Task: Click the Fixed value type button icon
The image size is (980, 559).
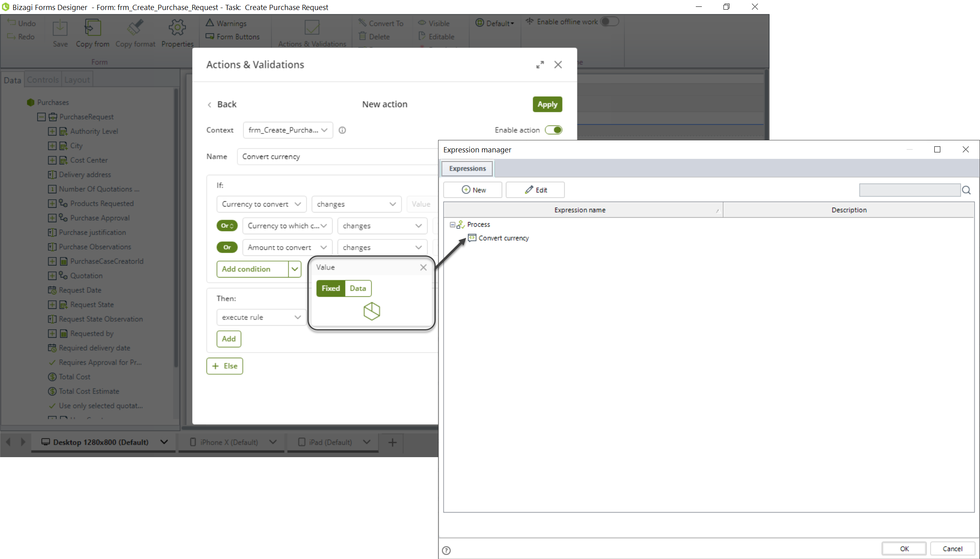Action: coord(331,288)
